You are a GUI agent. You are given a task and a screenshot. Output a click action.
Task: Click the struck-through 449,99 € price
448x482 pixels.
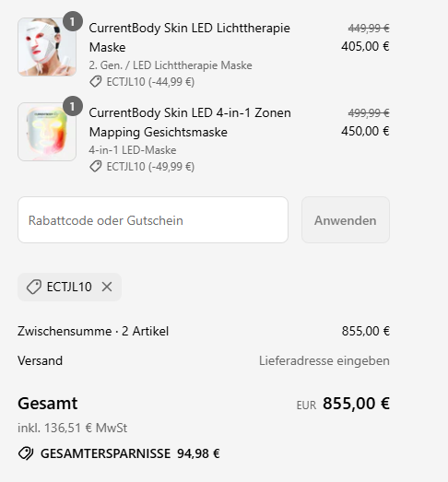(369, 29)
